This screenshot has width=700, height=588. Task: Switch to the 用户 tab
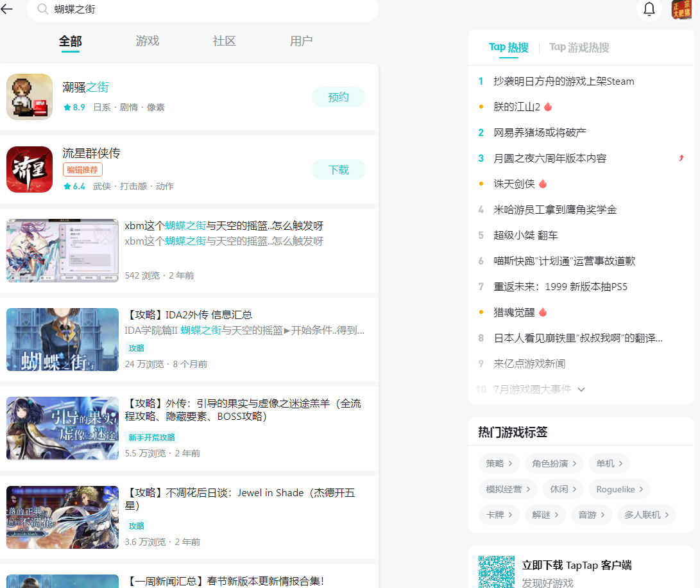pos(302,41)
